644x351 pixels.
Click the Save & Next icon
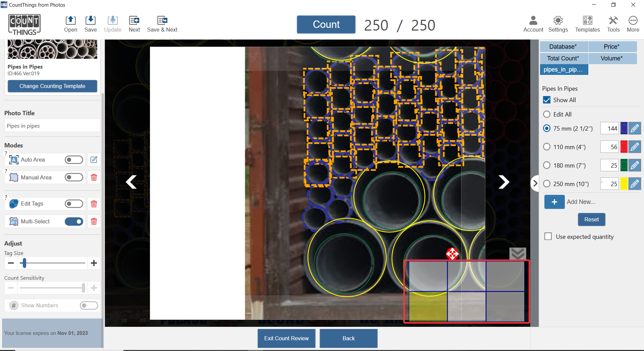(162, 21)
